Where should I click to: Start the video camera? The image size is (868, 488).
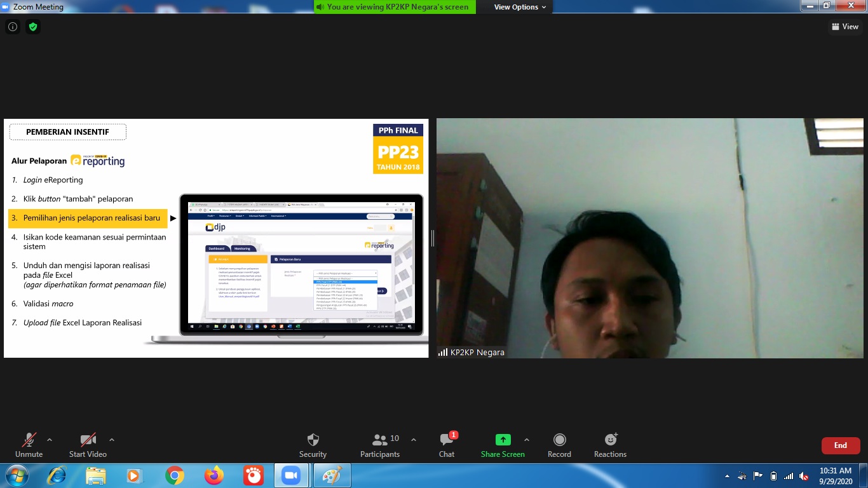[88, 440]
